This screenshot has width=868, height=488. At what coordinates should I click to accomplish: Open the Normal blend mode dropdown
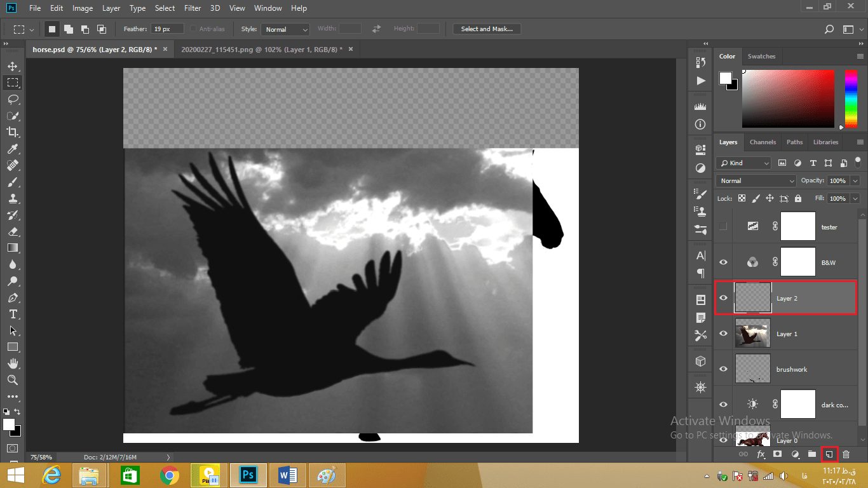(756, 180)
